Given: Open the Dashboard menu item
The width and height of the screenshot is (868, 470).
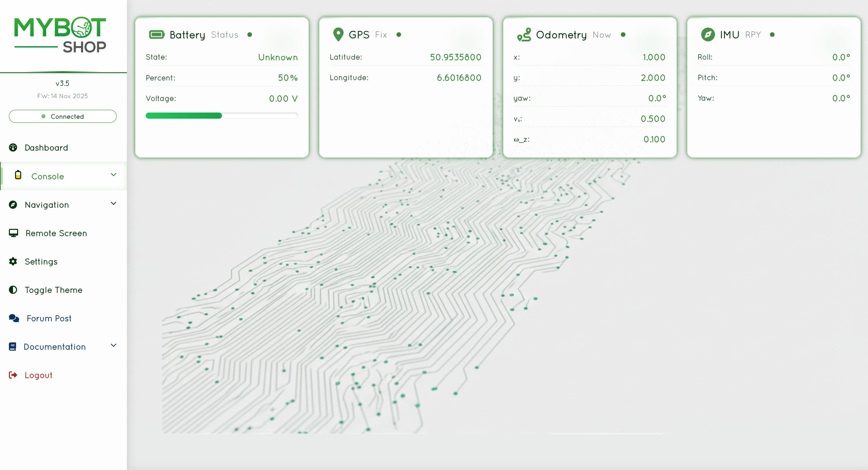Looking at the screenshot, I should coord(46,148).
